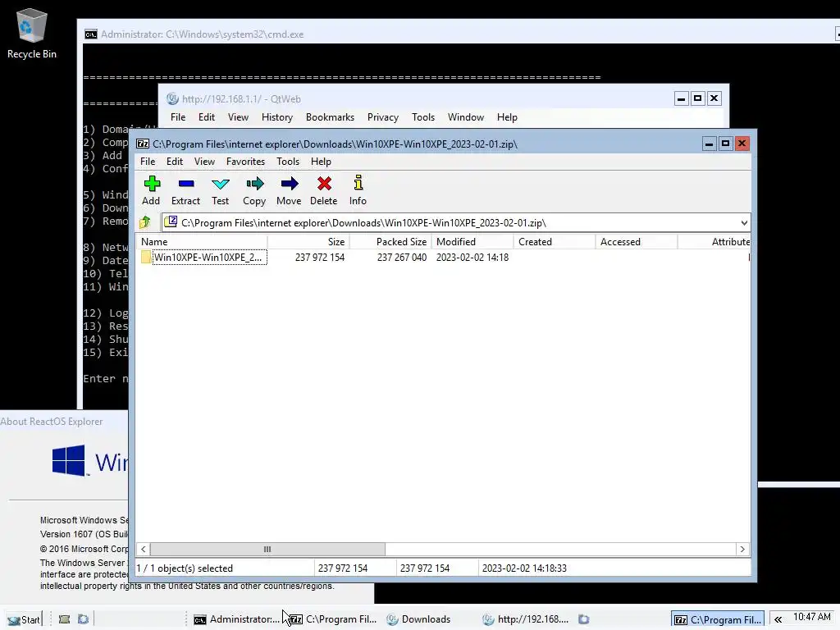Switch to Administrator cmd taskbar item
The image size is (840, 630).
pos(236,619)
